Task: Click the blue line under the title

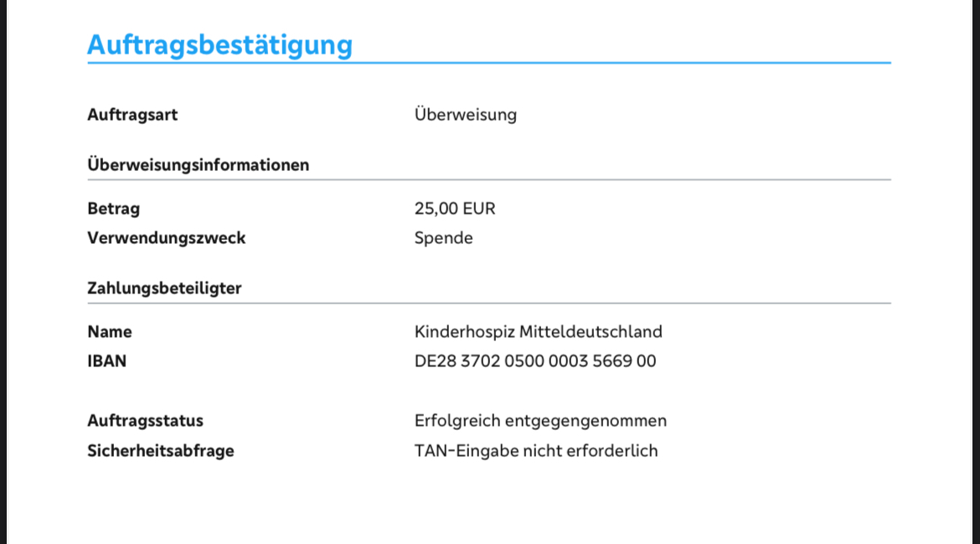Action: 489,63
